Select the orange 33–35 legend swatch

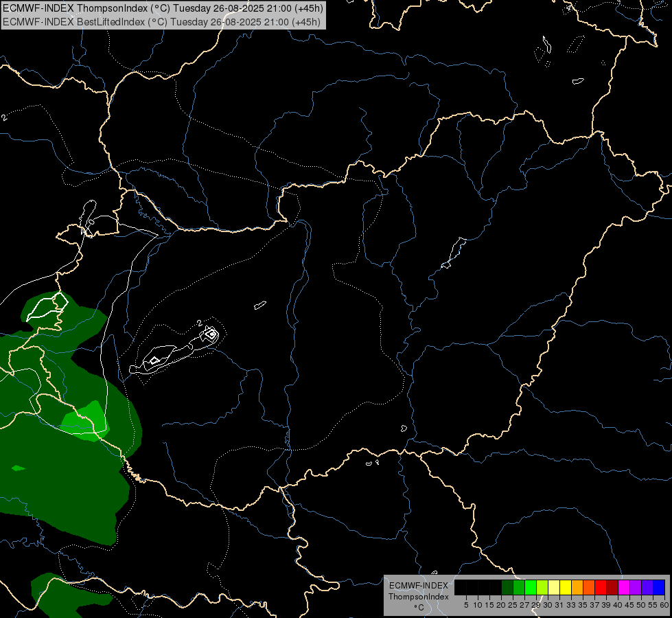pos(577,588)
